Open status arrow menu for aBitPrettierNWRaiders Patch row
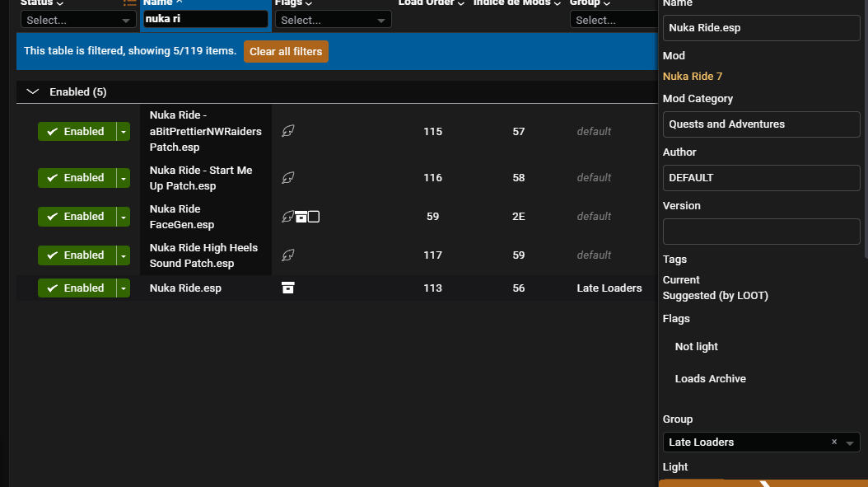Image resolution: width=868 pixels, height=487 pixels. (x=124, y=131)
